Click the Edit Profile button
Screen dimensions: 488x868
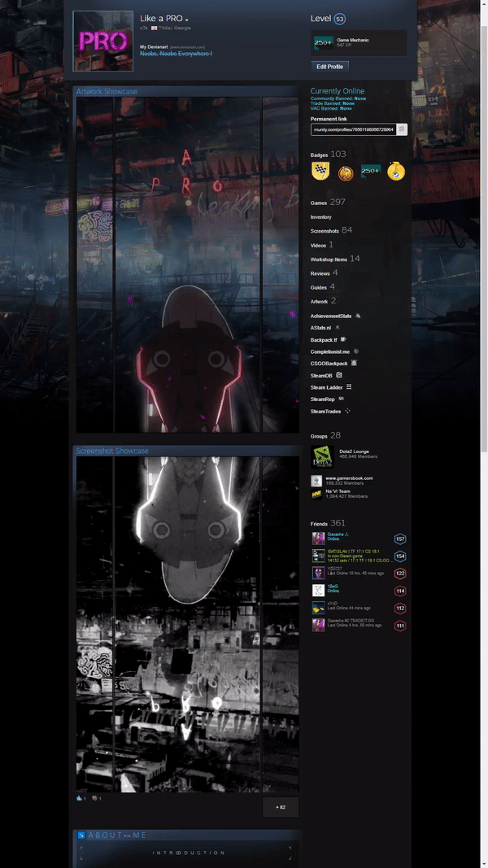click(x=329, y=67)
